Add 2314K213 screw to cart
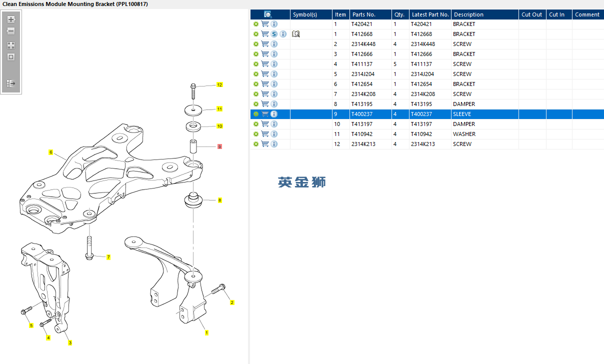Screen dimensions: 604x364 265,144
